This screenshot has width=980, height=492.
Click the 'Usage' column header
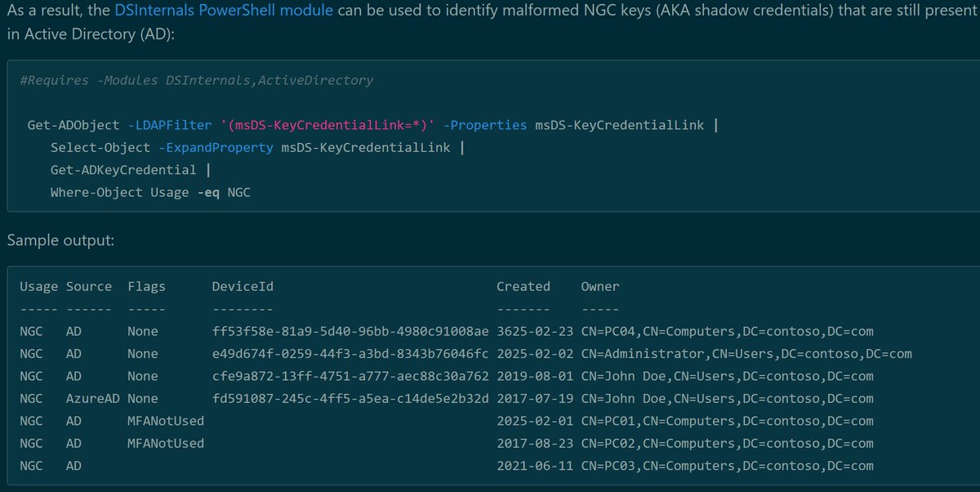39,286
